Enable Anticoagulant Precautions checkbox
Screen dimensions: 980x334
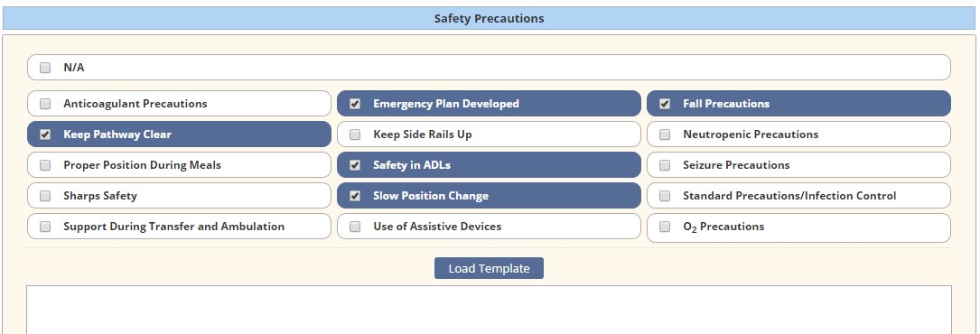pos(45,104)
